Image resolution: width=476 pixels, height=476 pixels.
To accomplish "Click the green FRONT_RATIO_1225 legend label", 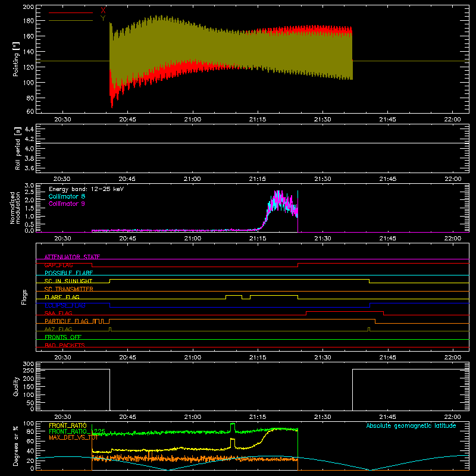I will 77,431.
